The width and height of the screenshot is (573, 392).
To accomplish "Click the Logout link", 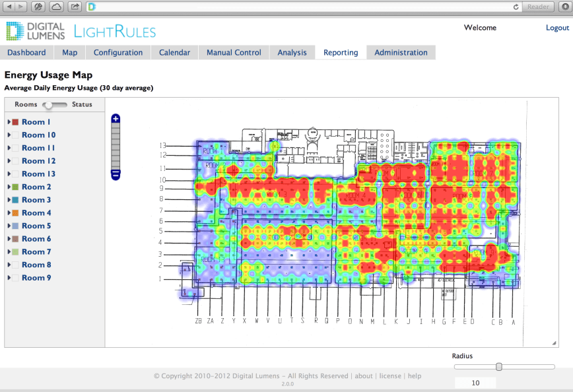I will click(557, 28).
